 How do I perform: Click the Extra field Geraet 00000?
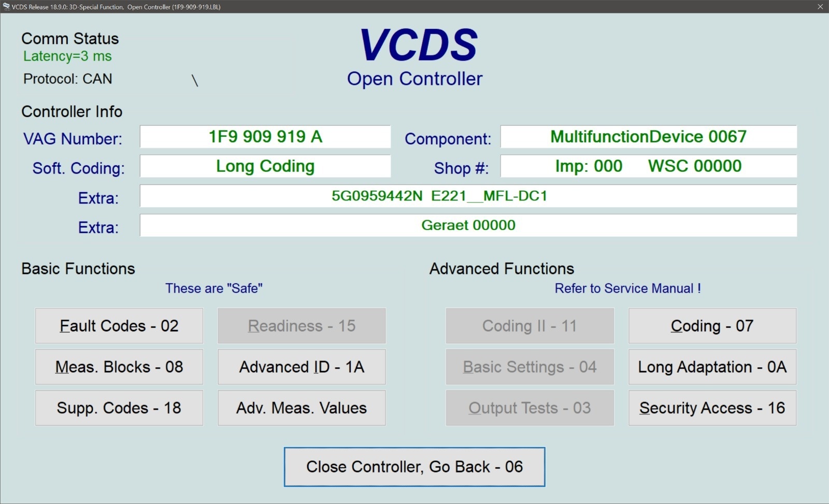468,225
